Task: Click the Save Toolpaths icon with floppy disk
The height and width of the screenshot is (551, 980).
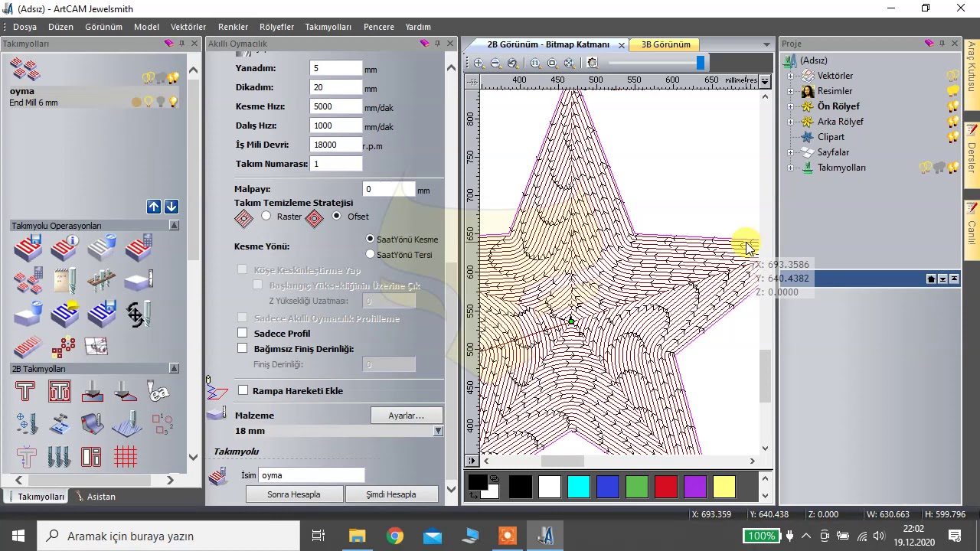Action: pos(28,247)
